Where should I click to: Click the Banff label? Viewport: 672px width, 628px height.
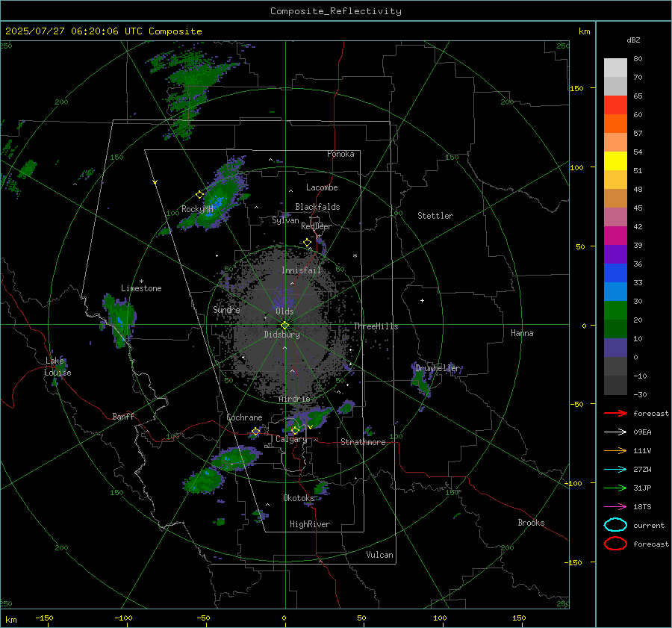tap(123, 416)
